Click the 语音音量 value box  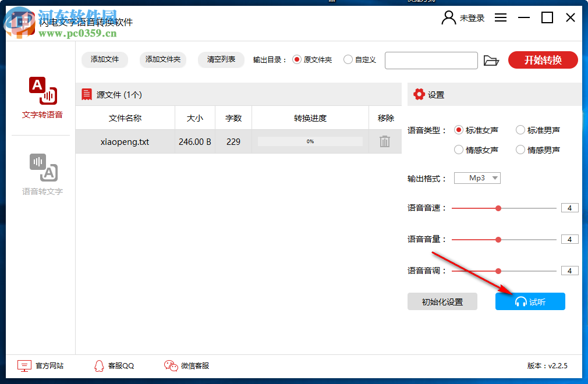569,239
